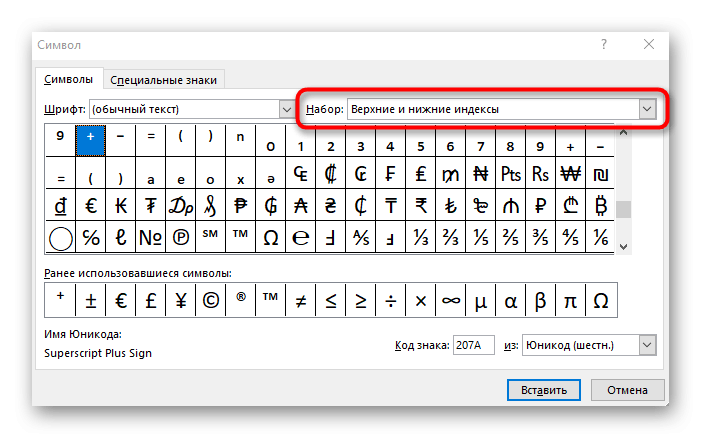Cancel with the Отмена button
Image resolution: width=701 pixels, height=438 pixels.
pyautogui.click(x=627, y=390)
